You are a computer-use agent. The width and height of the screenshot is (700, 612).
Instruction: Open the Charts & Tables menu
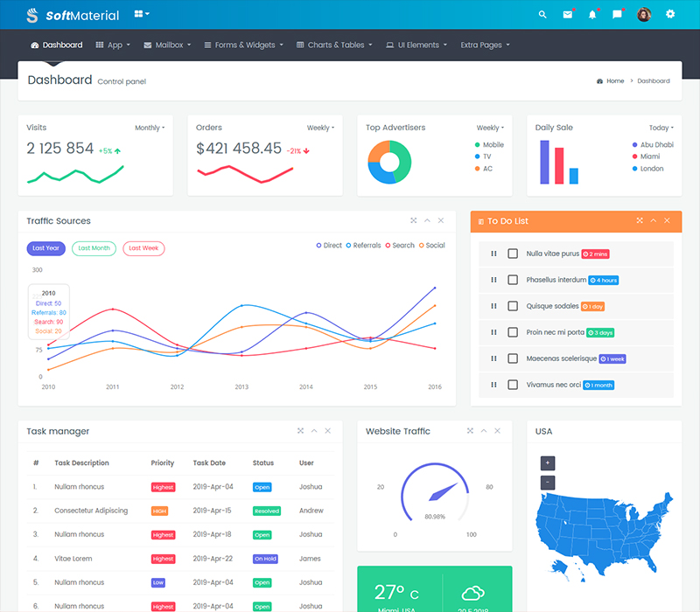(334, 45)
